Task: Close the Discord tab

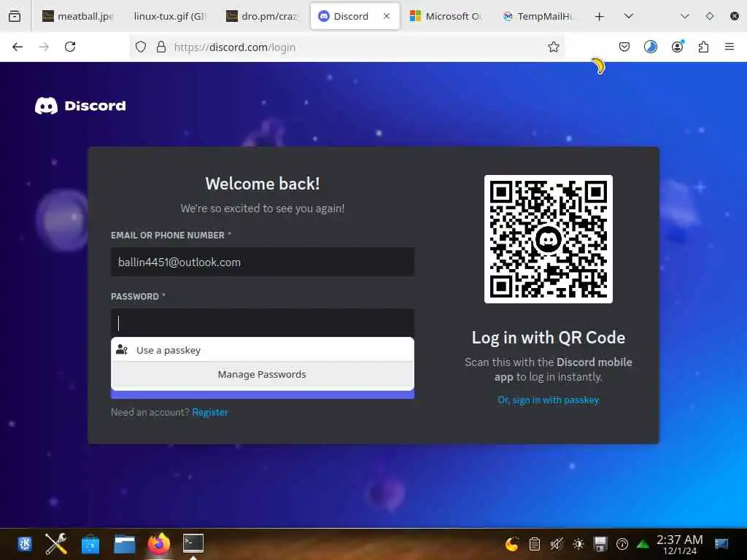Action: [387, 16]
